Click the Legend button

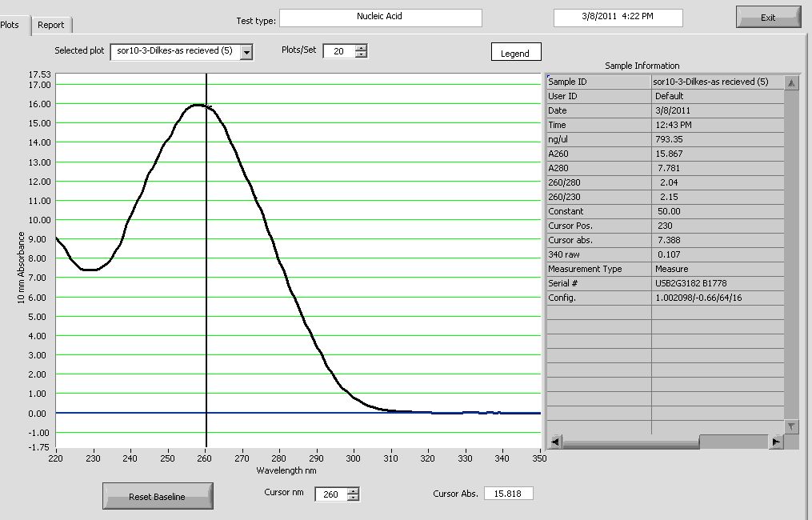coord(516,52)
